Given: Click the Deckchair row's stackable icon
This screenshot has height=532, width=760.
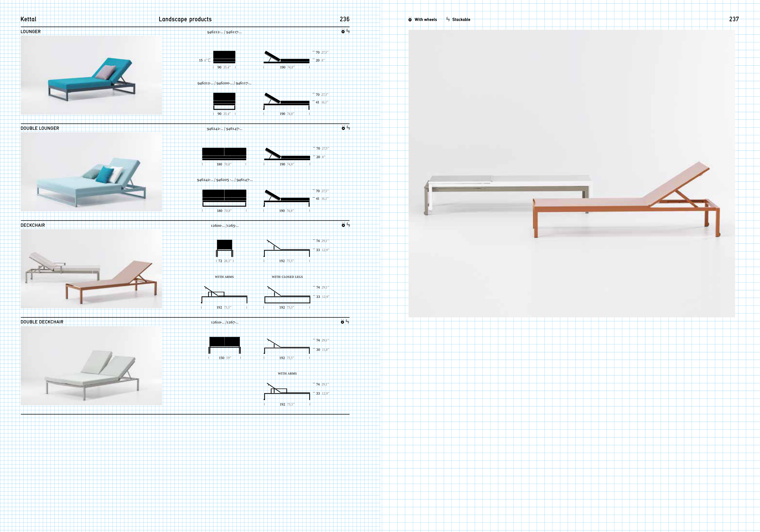Looking at the screenshot, I should coord(348,225).
